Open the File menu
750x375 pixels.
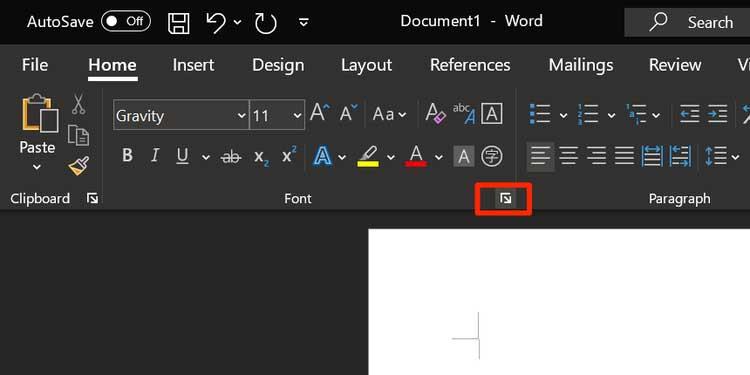pyautogui.click(x=35, y=65)
